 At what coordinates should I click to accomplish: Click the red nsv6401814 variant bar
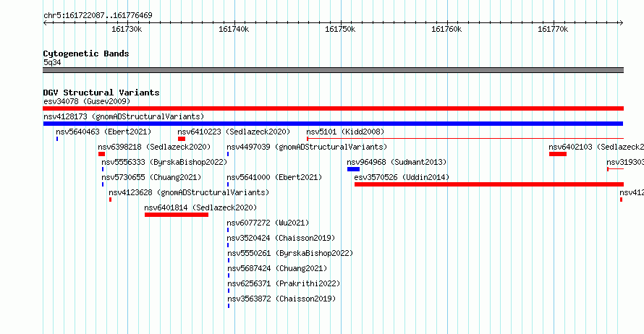point(177,215)
